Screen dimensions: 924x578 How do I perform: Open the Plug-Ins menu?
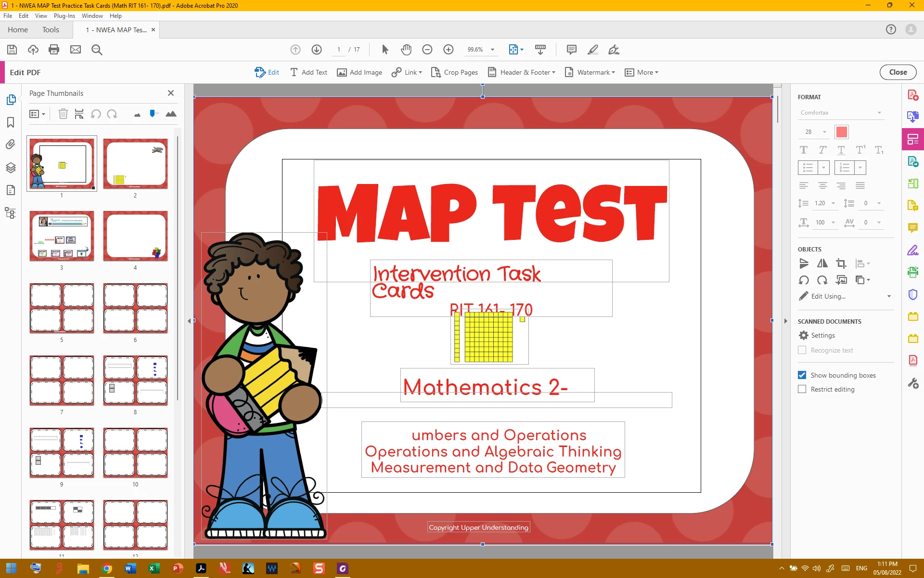pos(64,16)
